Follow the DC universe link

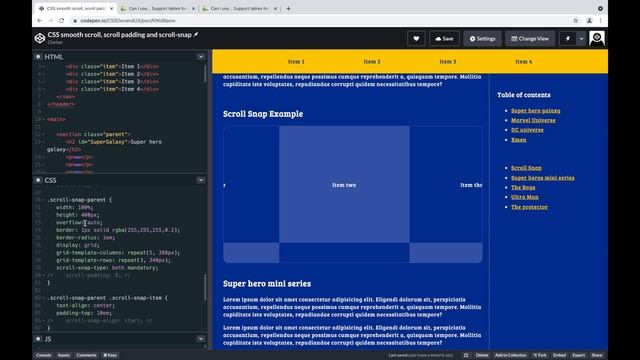coord(527,130)
